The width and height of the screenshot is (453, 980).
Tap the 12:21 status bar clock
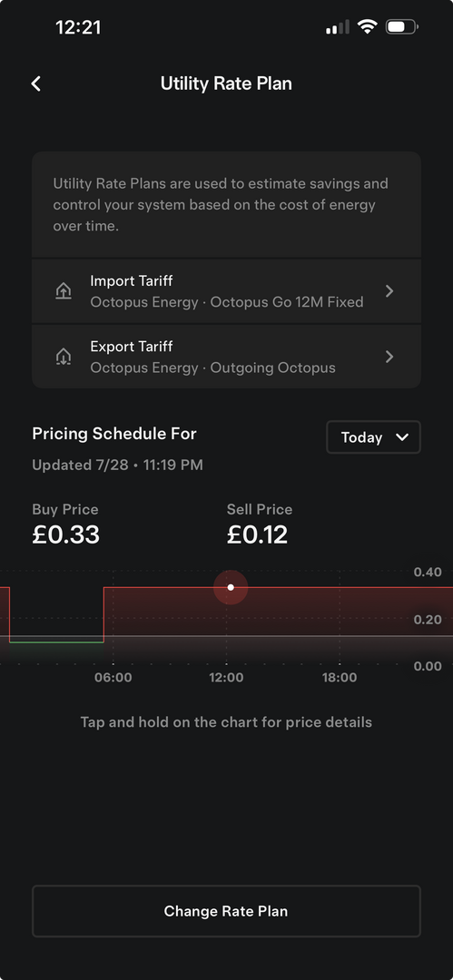coord(78,27)
